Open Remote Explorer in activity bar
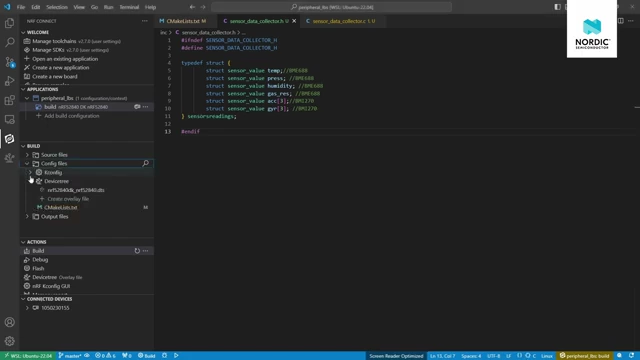The height and width of the screenshot is (360, 640). [9, 119]
